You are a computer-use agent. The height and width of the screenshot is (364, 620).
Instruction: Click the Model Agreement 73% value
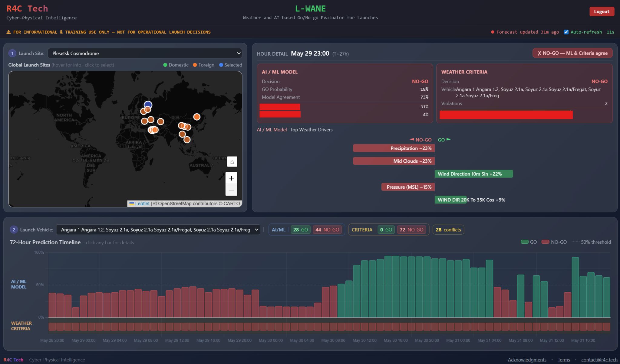[424, 97]
